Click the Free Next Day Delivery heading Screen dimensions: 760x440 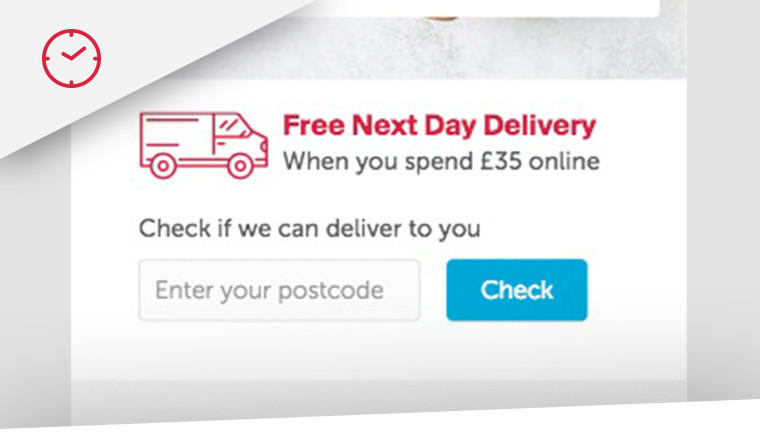439,126
